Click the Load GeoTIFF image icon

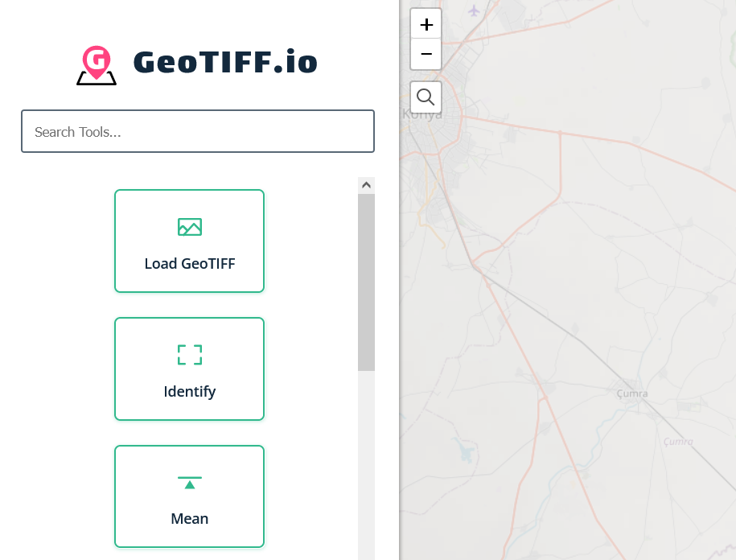tap(189, 227)
